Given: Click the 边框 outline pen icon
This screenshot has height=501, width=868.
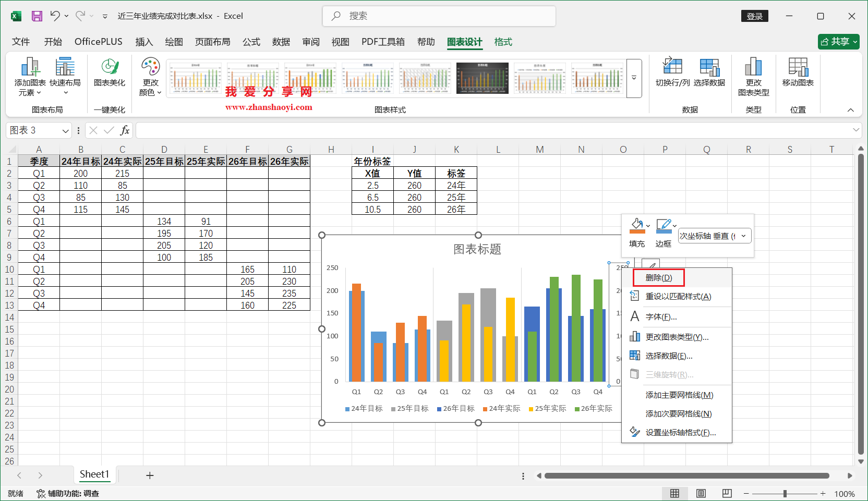Looking at the screenshot, I should (x=664, y=226).
